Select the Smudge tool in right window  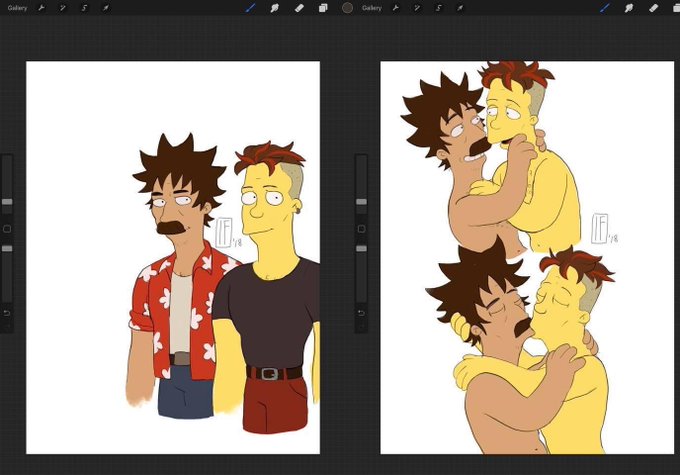click(629, 8)
